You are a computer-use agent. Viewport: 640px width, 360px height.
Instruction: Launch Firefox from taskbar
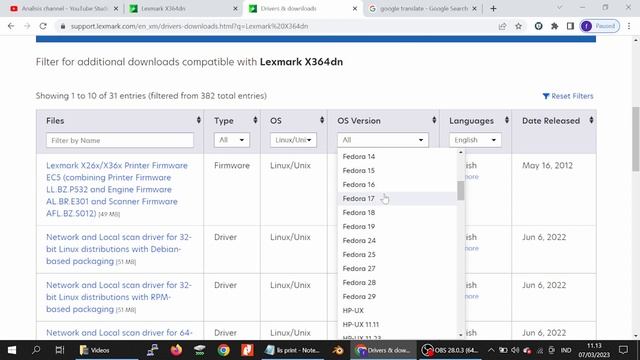point(176,350)
